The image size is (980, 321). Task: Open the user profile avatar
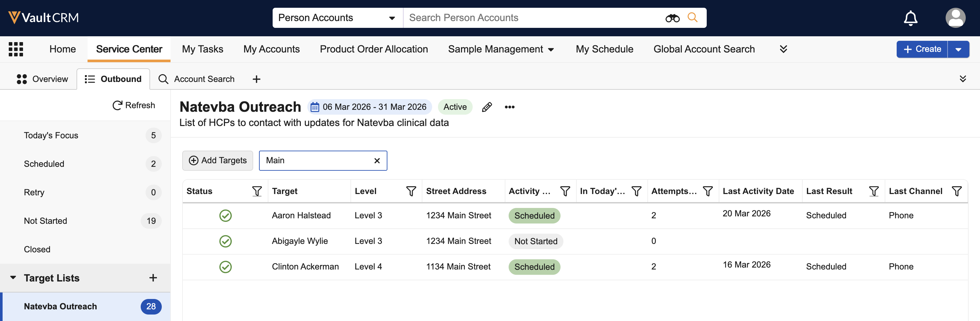click(955, 18)
